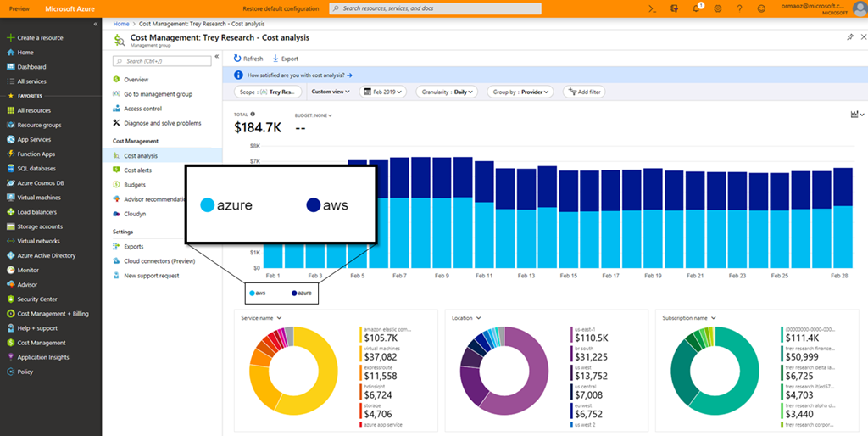Viewport: 868px width, 436px height.
Task: Open the Cloud Shell terminal icon
Action: coord(653,8)
